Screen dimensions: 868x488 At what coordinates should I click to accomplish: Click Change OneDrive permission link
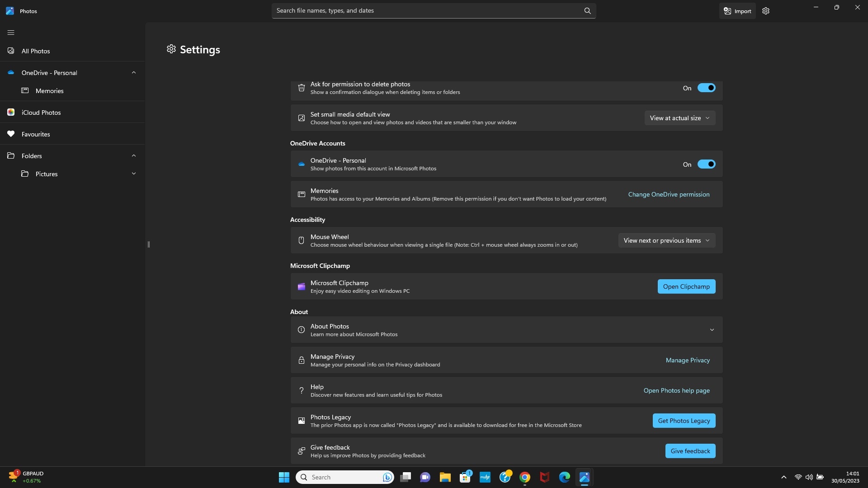pyautogui.click(x=669, y=194)
